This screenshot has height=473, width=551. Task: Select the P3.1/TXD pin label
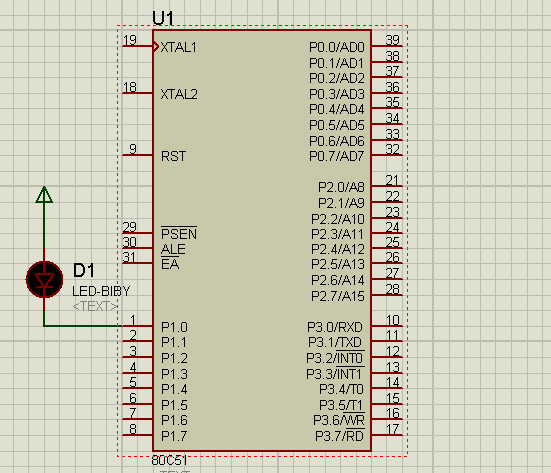pyautogui.click(x=335, y=342)
